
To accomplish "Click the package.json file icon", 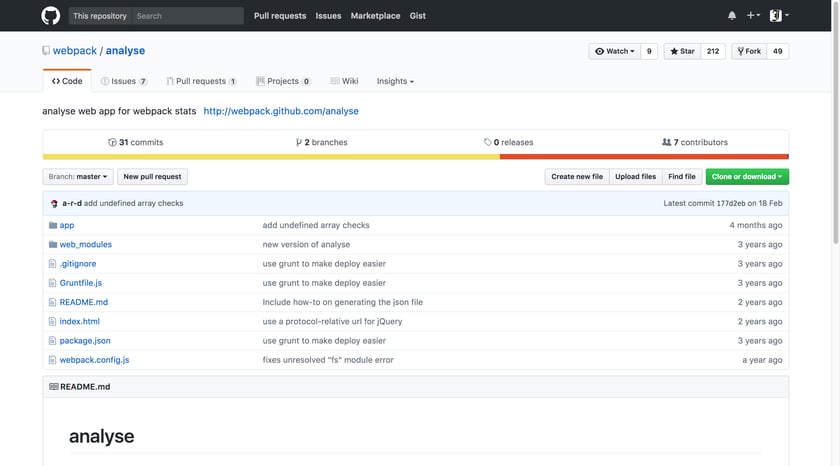I will (52, 341).
